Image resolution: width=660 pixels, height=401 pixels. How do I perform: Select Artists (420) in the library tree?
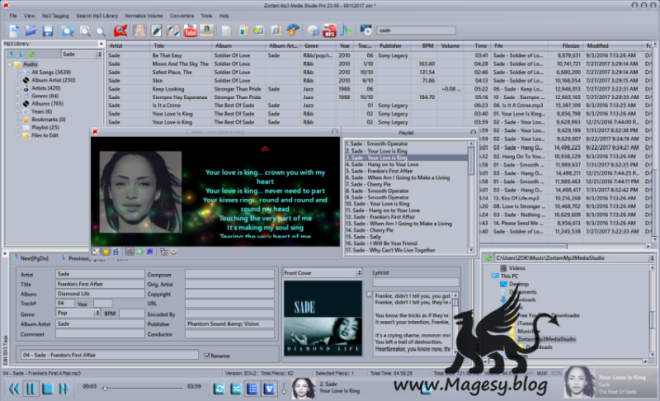click(x=46, y=88)
